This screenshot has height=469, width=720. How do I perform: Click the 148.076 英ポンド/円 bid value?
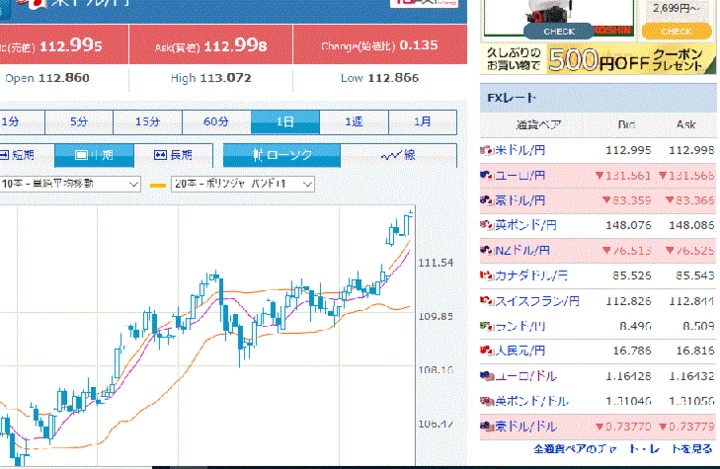628,225
